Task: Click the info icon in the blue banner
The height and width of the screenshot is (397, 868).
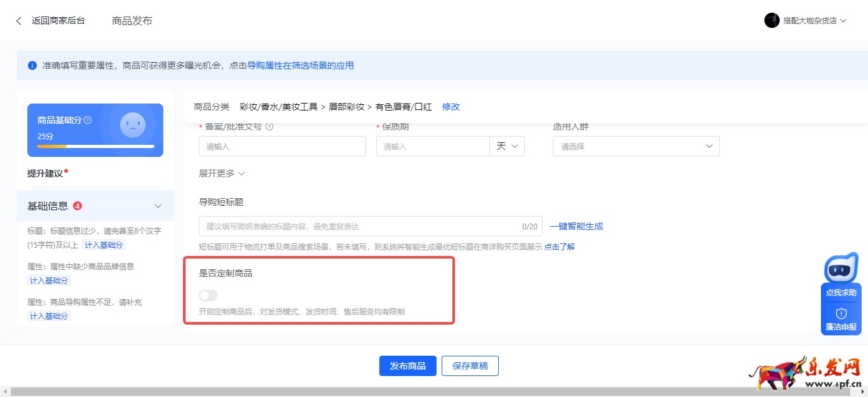Action: click(x=32, y=65)
